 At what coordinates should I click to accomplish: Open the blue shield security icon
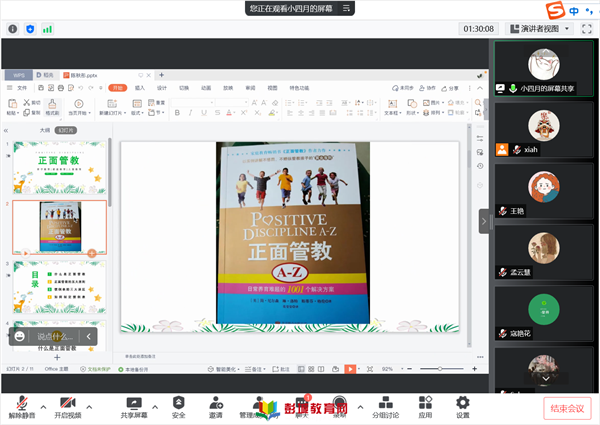click(x=30, y=29)
